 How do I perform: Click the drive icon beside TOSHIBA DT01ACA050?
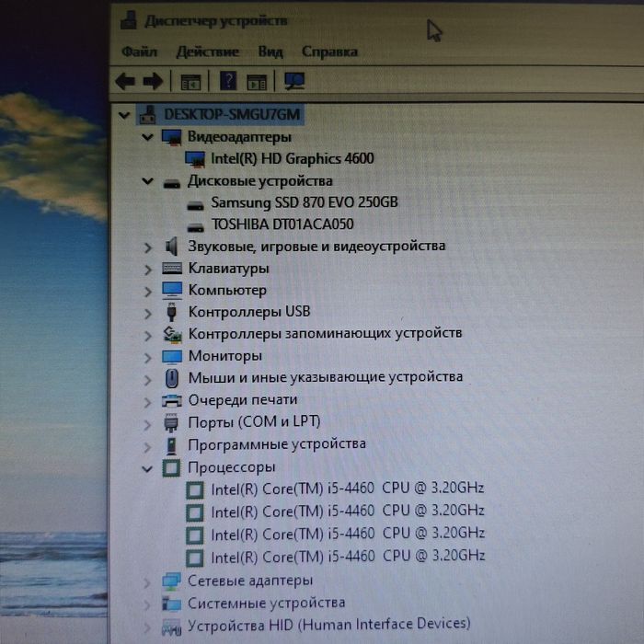195,227
